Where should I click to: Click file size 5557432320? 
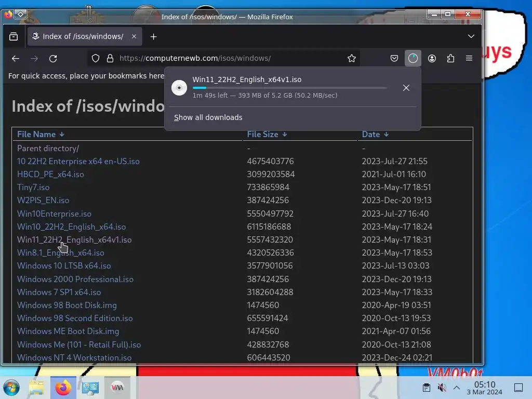pyautogui.click(x=270, y=240)
